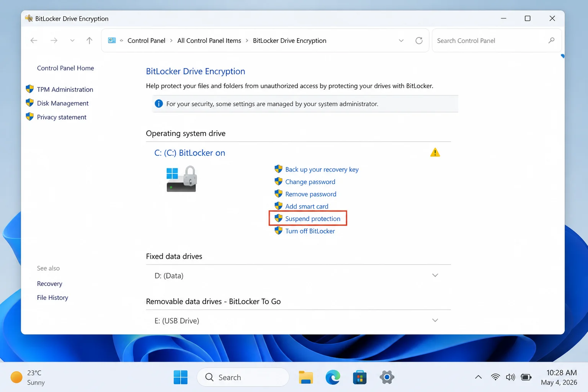Image resolution: width=588 pixels, height=392 pixels.
Task: Click shield icon next to Change password
Action: [x=278, y=181]
